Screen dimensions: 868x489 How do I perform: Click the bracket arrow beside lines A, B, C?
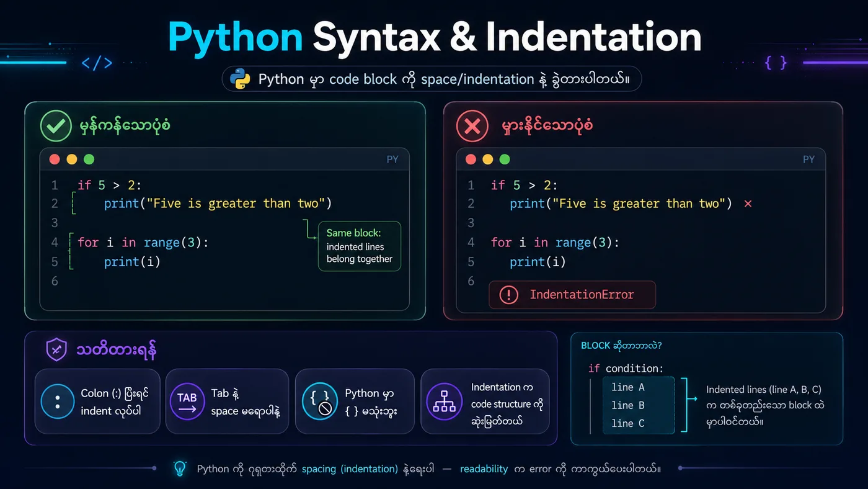coord(688,405)
